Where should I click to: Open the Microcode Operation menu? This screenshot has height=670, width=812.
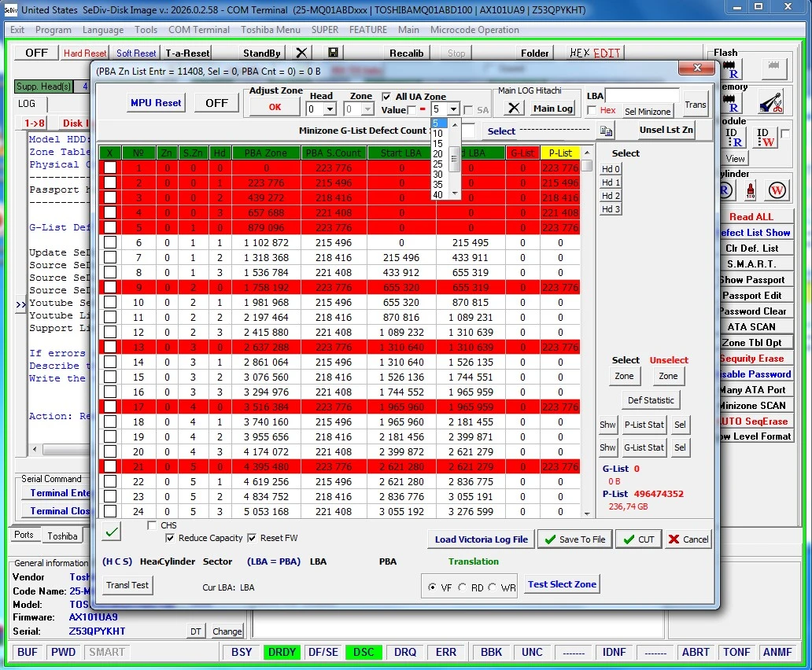[x=474, y=30]
